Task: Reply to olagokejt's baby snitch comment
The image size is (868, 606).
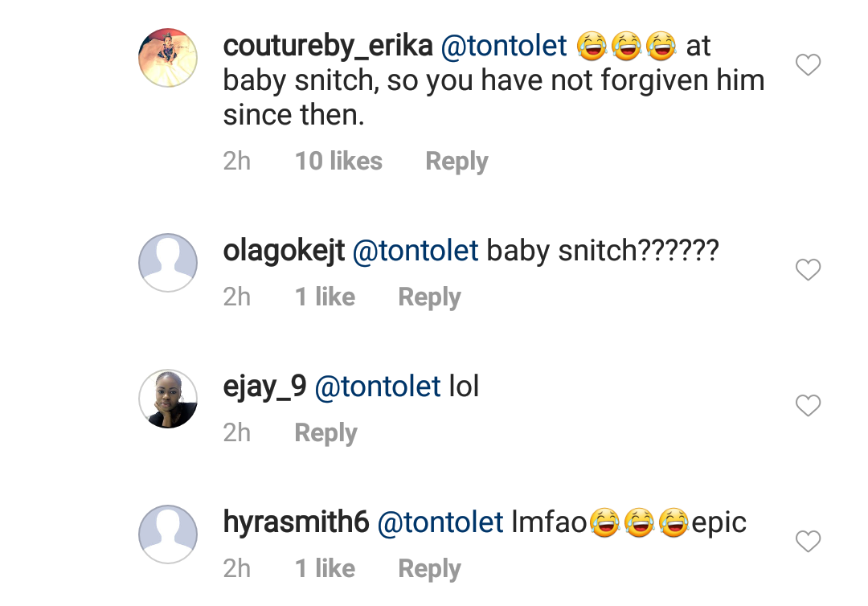Action: (429, 297)
